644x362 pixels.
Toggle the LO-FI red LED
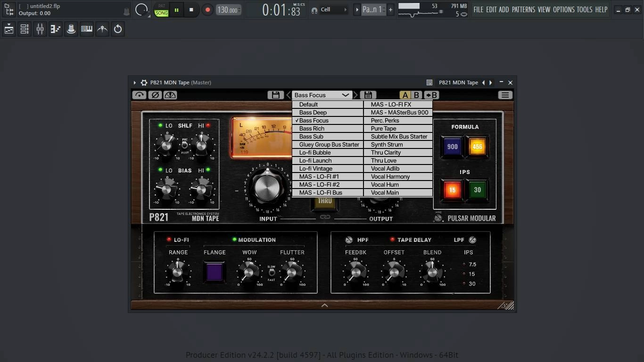coord(169,240)
